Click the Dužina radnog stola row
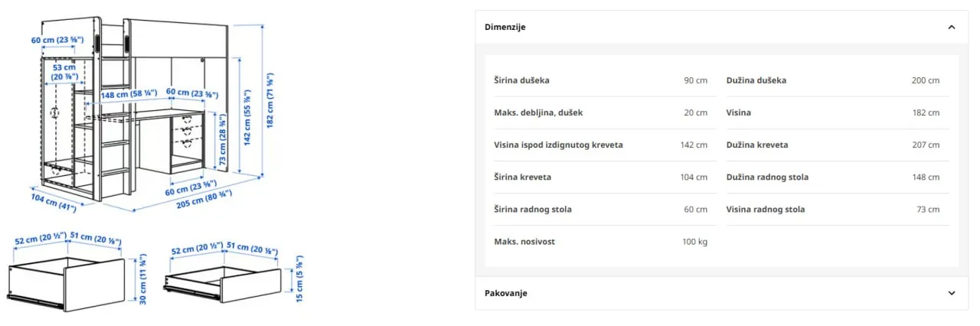 (833, 177)
